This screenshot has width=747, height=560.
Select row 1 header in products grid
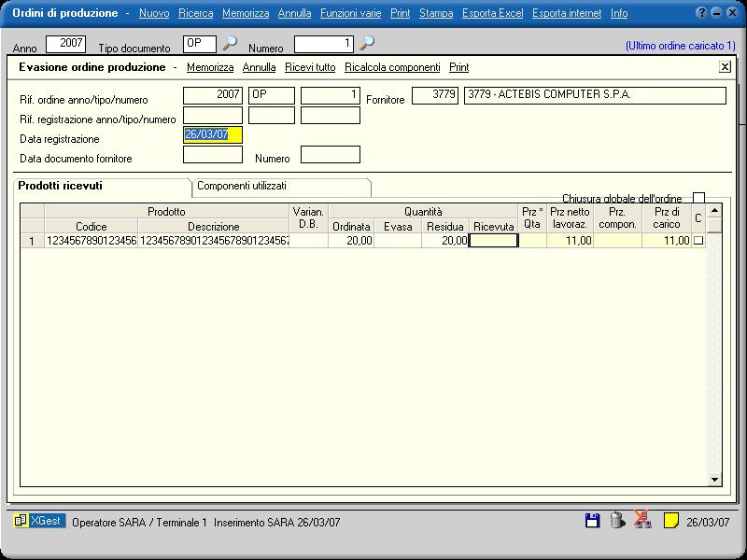(x=33, y=241)
